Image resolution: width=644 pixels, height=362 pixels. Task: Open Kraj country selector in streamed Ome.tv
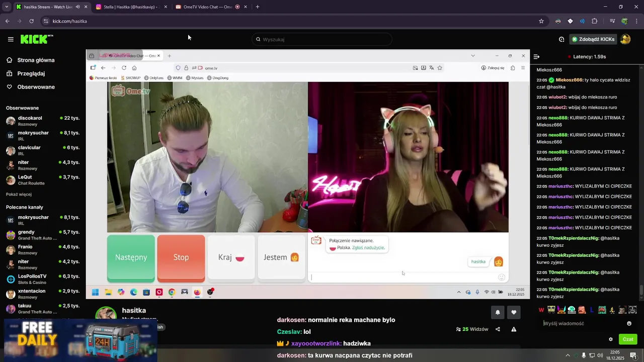(x=231, y=257)
